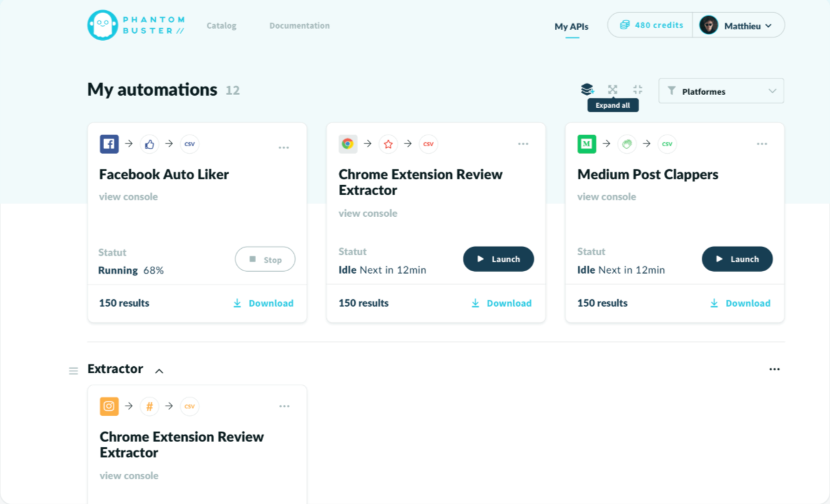The height and width of the screenshot is (504, 830).
Task: Click the Phantom Buster ghost logo
Action: [x=103, y=26]
